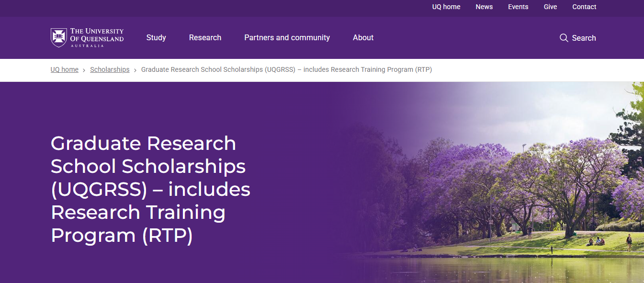Click the jacaranda trees banner photo
The width and height of the screenshot is (644, 283).
488,182
